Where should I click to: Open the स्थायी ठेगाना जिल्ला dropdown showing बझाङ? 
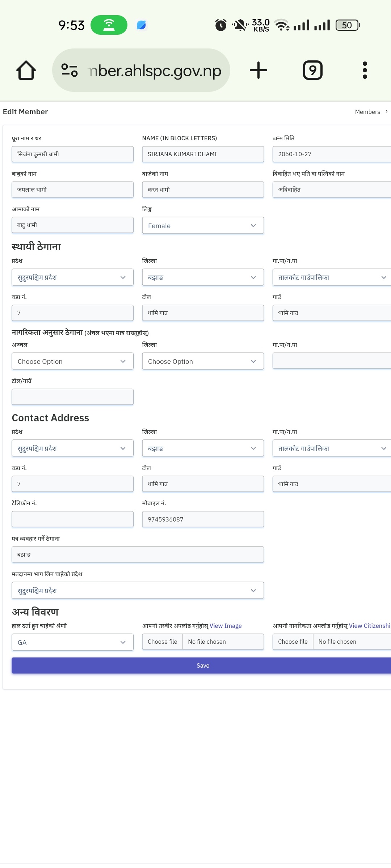point(203,277)
